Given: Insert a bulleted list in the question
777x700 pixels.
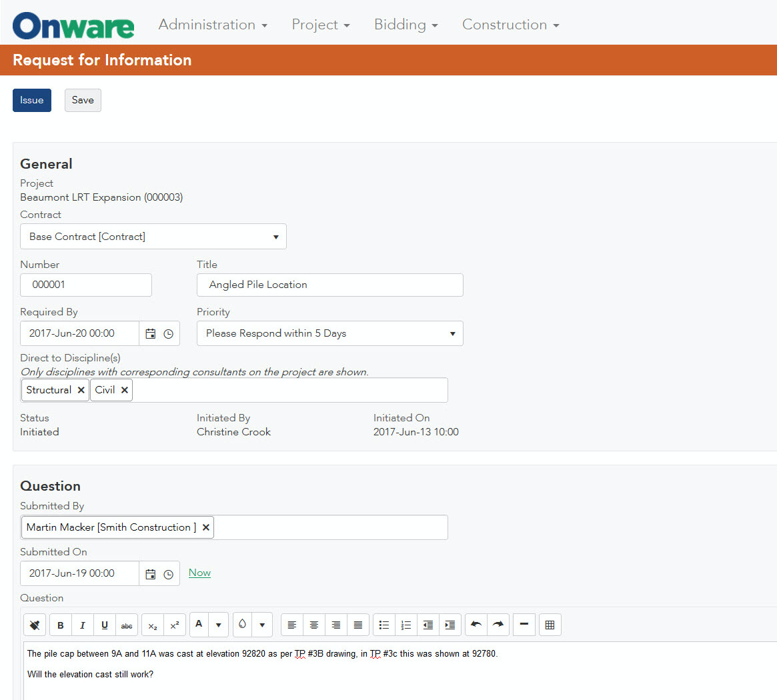Looking at the screenshot, I should (x=383, y=625).
